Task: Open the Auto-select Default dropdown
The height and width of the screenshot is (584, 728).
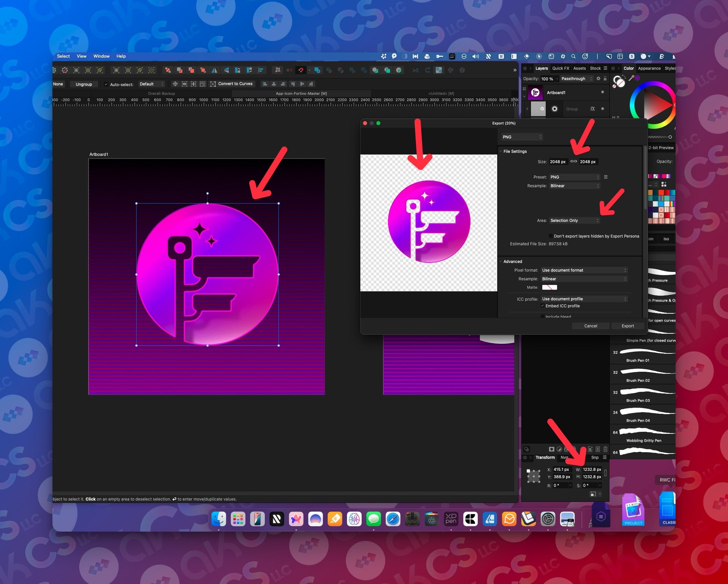Action: point(151,84)
